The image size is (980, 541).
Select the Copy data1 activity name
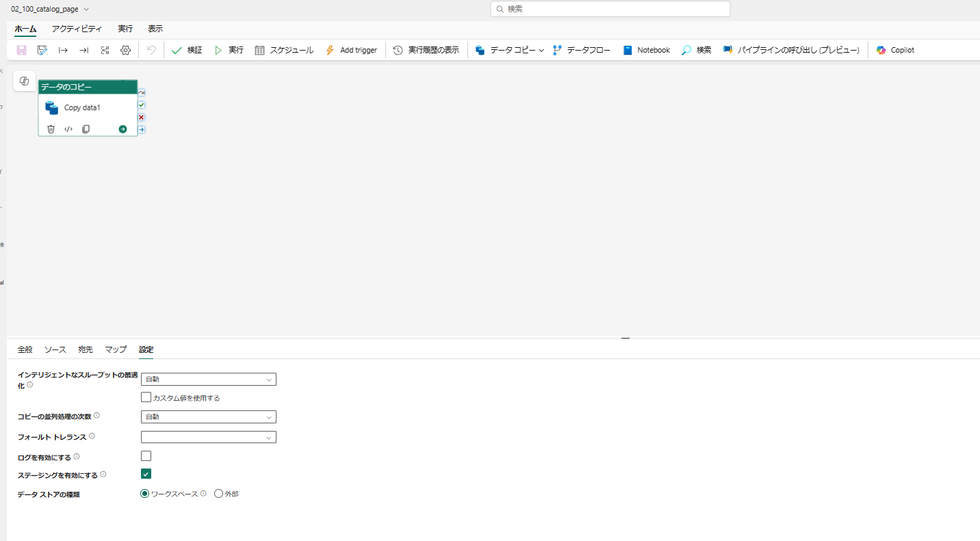(82, 108)
